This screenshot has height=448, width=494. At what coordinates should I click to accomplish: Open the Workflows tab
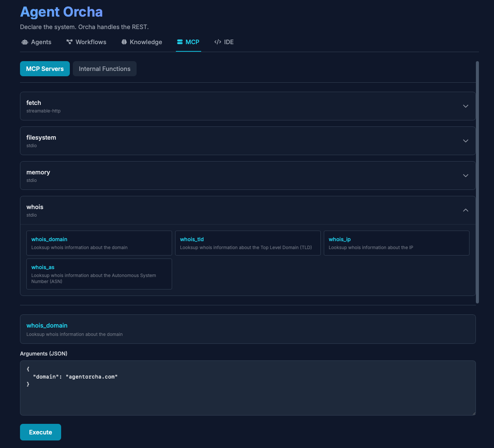pyautogui.click(x=91, y=42)
